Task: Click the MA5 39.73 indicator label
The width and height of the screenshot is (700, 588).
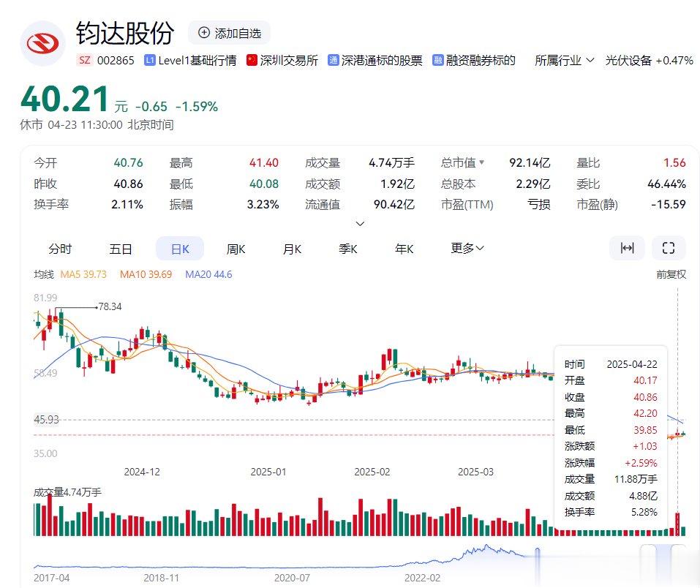Action: 83,274
